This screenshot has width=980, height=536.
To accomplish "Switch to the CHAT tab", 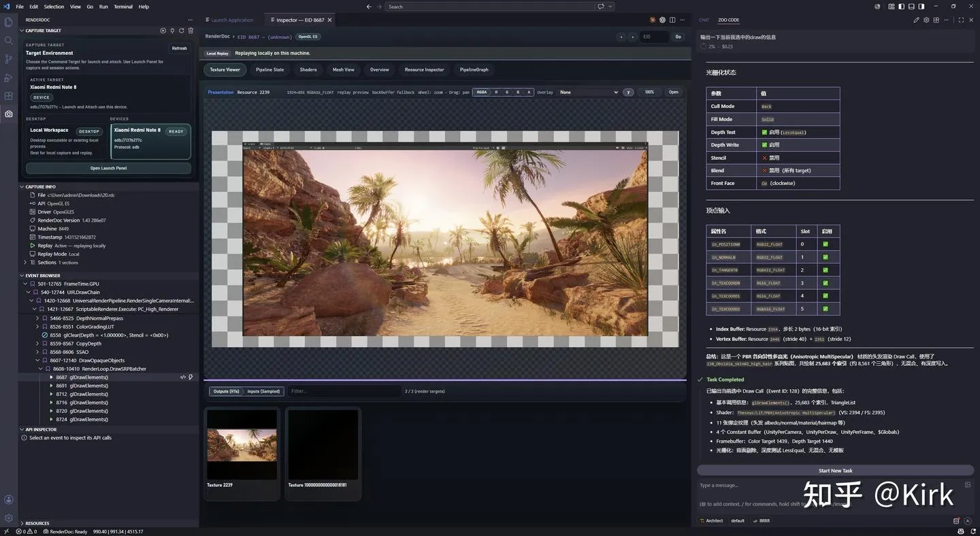I will [x=704, y=20].
